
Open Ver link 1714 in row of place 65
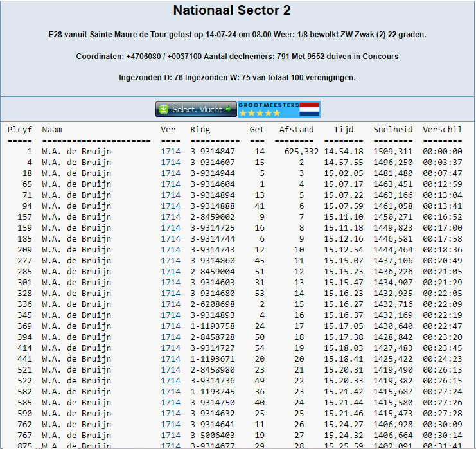coord(171,184)
